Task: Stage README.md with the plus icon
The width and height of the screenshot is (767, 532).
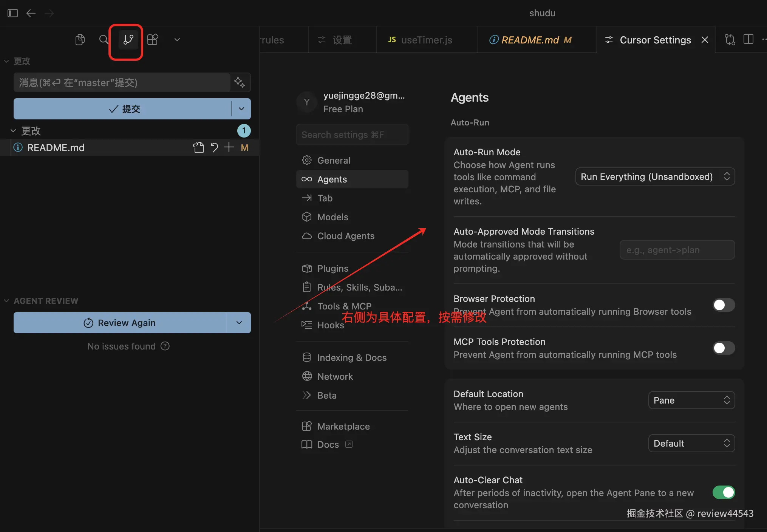Action: (229, 147)
